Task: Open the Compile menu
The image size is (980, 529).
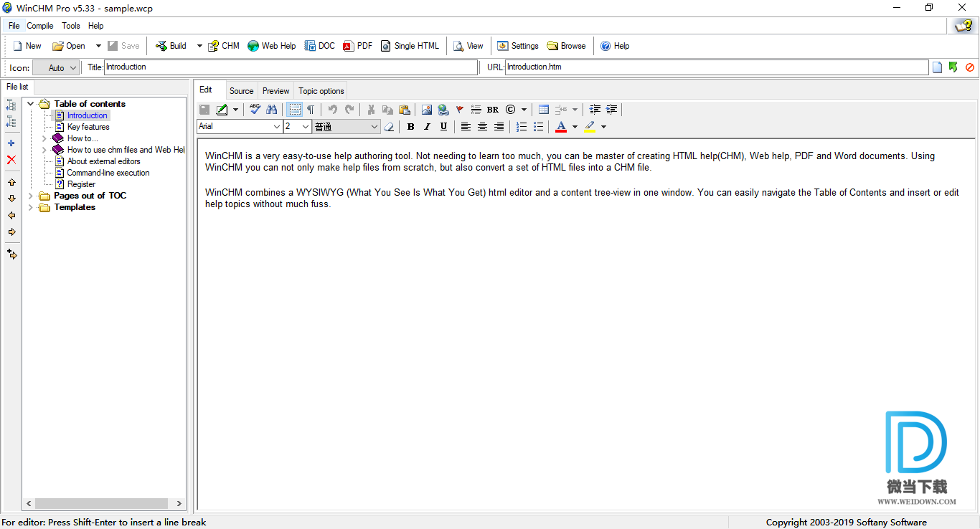Action: tap(40, 26)
